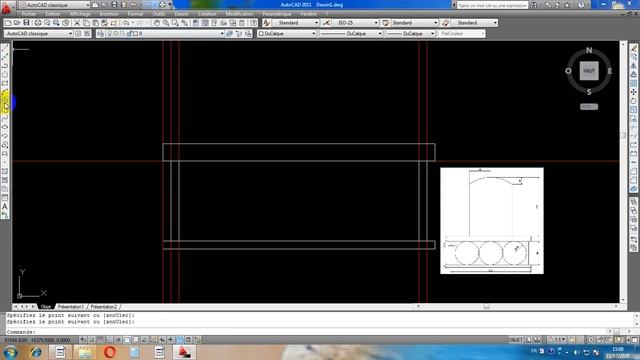The image size is (640, 360).
Task: Click the Undo arrow icon in Standard toolbar
Action: click(126, 23)
